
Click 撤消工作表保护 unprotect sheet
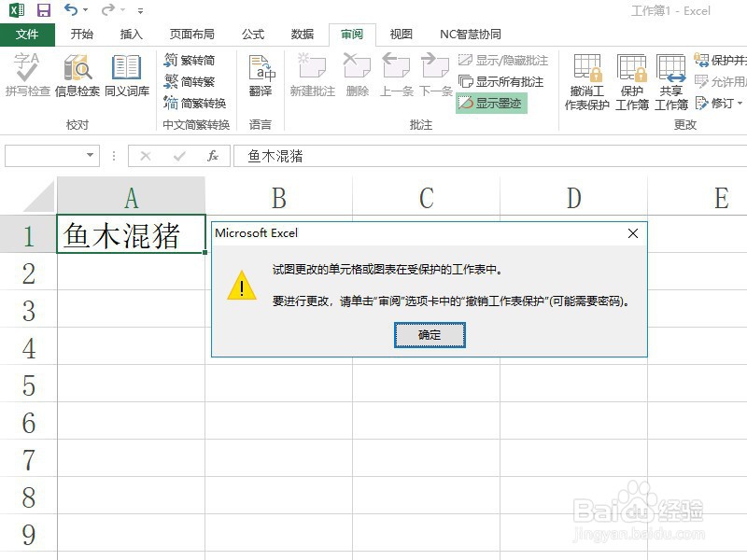pos(587,82)
